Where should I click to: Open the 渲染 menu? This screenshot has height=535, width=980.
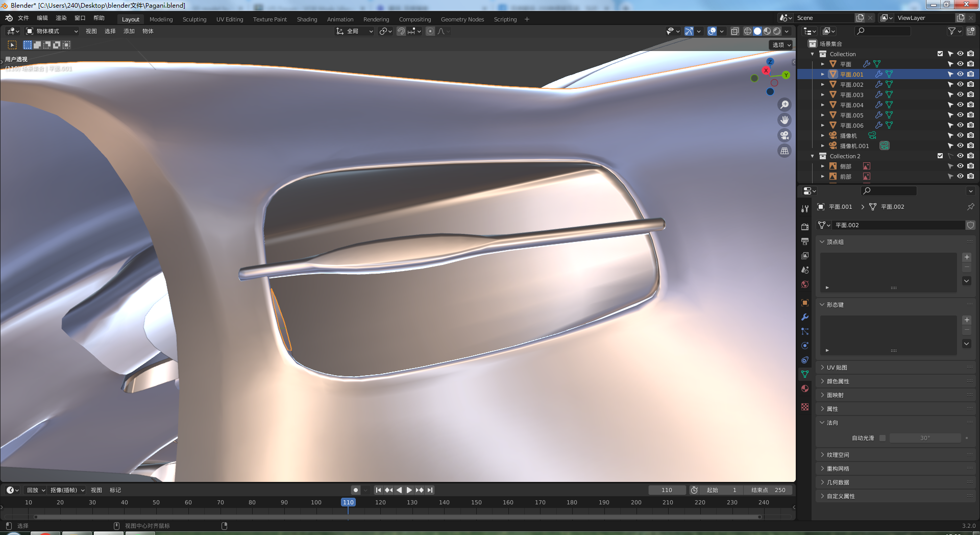click(61, 18)
